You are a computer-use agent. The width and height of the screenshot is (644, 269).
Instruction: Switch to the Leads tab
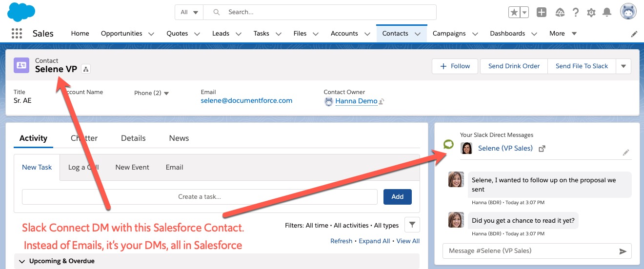[x=221, y=34]
